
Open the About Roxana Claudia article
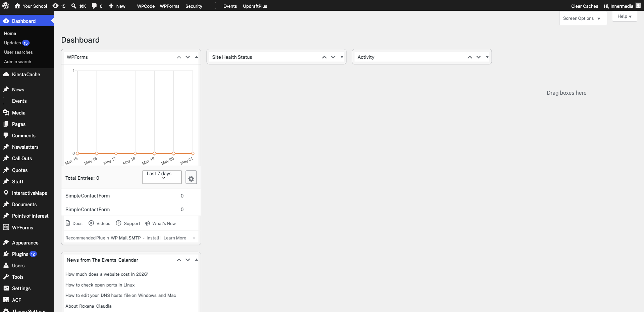[89, 306]
